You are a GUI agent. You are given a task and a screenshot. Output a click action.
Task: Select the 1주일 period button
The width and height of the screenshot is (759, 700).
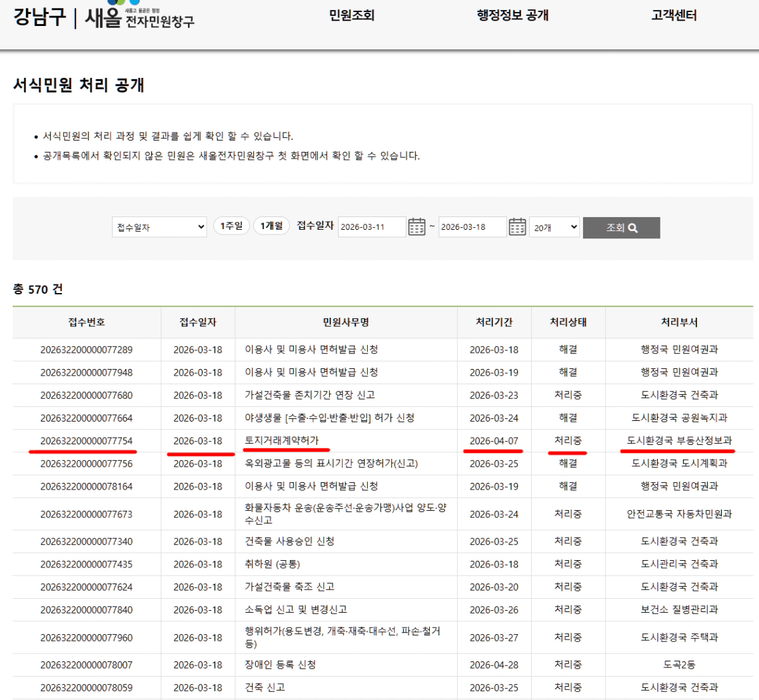click(x=231, y=226)
